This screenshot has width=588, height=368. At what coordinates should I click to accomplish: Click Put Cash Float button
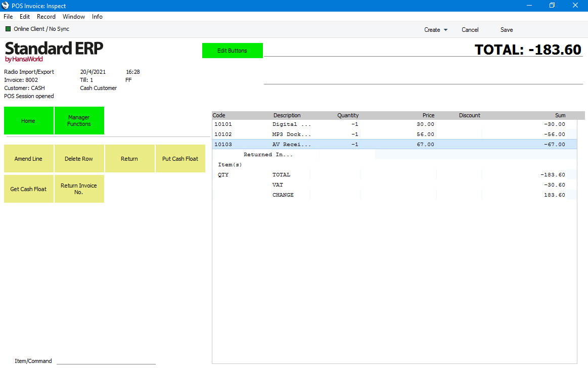pyautogui.click(x=180, y=159)
